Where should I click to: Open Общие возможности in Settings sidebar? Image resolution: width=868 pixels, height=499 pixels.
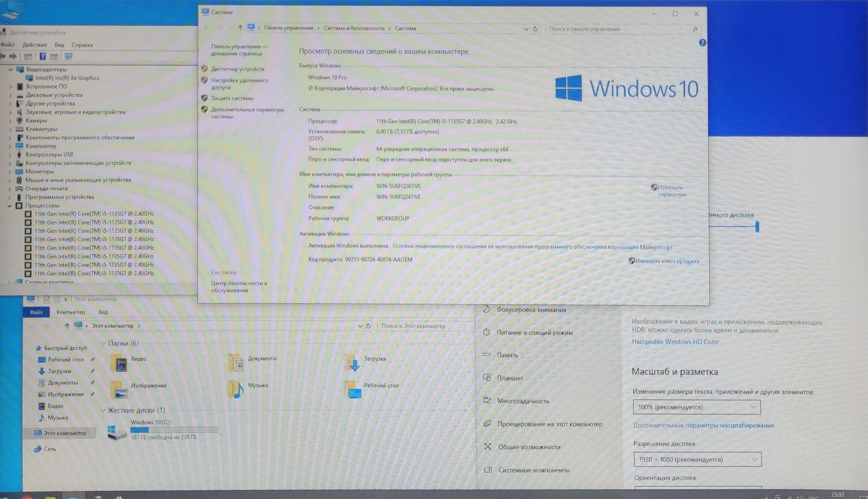(x=529, y=447)
